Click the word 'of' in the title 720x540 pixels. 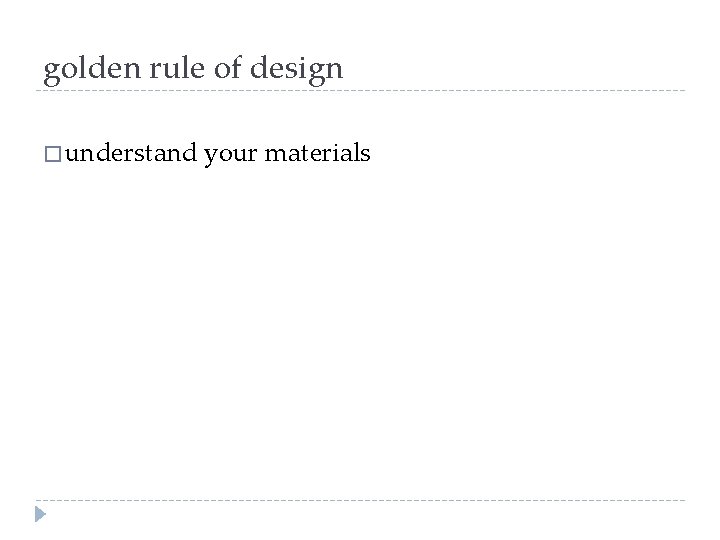coord(224,68)
